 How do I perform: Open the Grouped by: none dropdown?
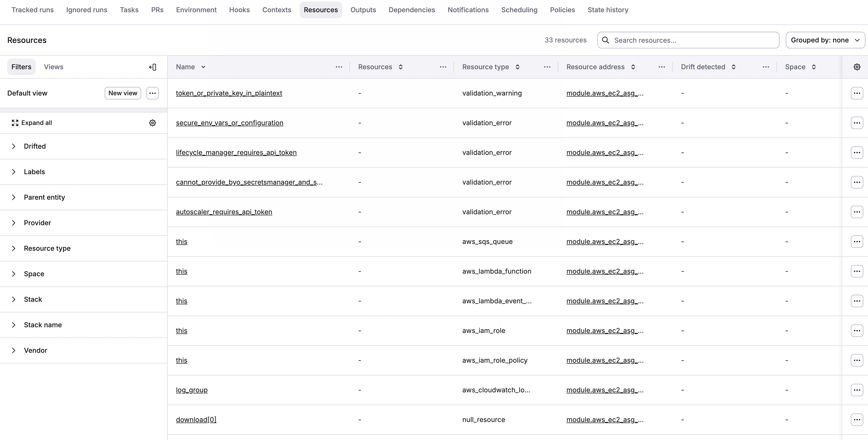(x=825, y=40)
